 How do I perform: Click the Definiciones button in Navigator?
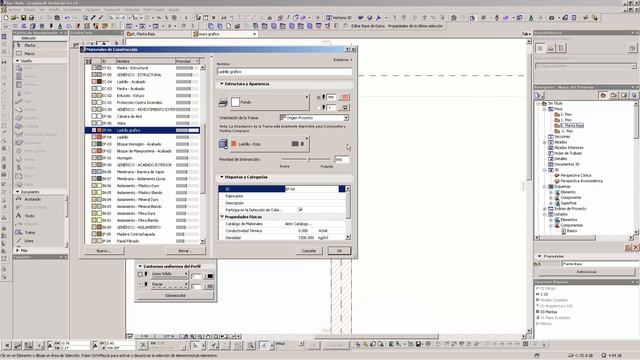[x=587, y=271]
